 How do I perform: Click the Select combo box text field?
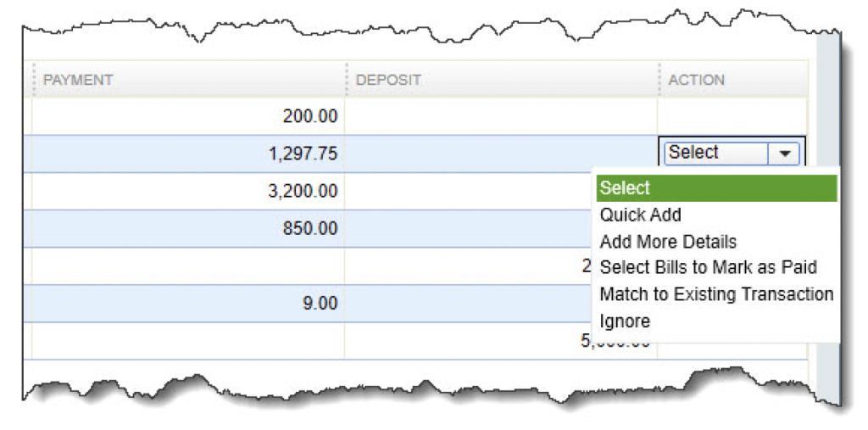(x=715, y=153)
